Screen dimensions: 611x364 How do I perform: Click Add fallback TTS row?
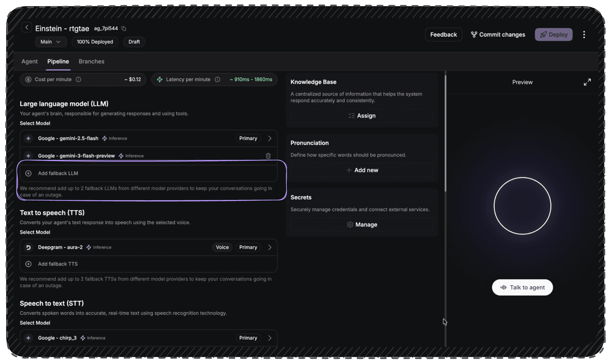(x=149, y=264)
